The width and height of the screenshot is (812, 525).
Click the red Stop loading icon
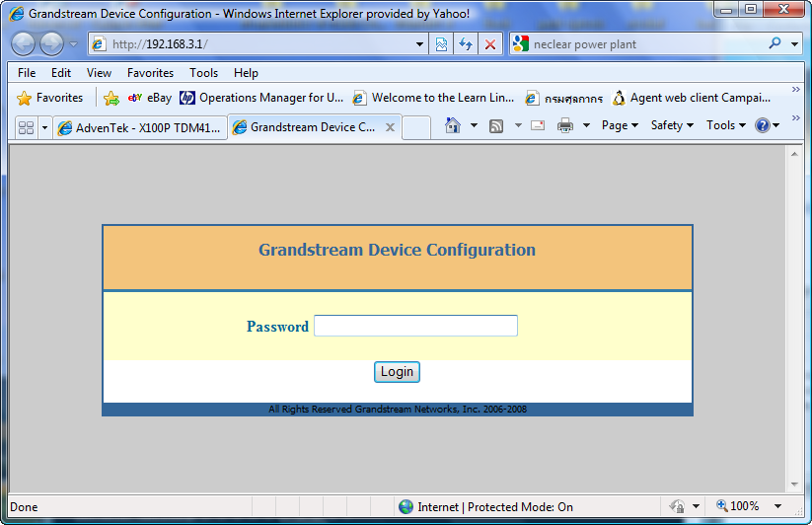coord(490,44)
